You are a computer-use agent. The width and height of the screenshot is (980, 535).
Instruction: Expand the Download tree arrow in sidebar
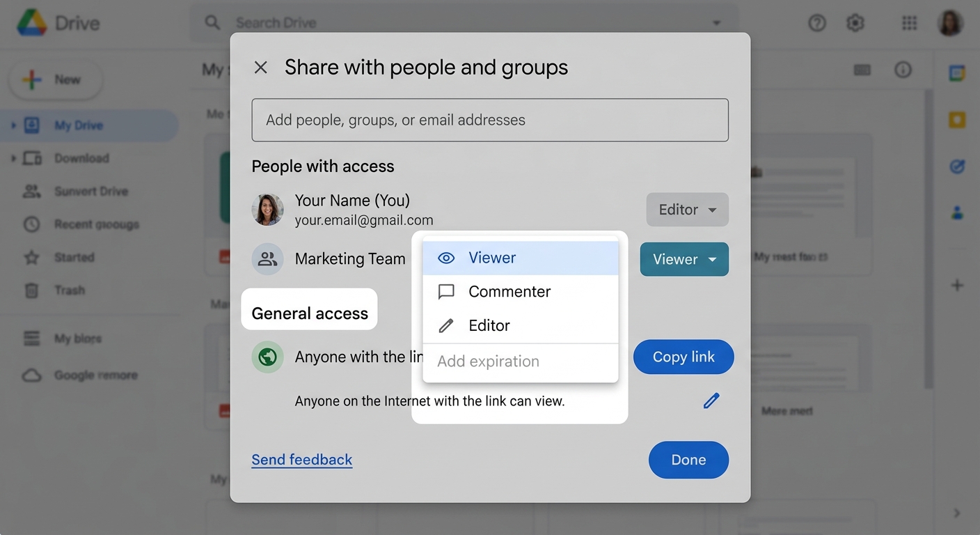point(13,158)
